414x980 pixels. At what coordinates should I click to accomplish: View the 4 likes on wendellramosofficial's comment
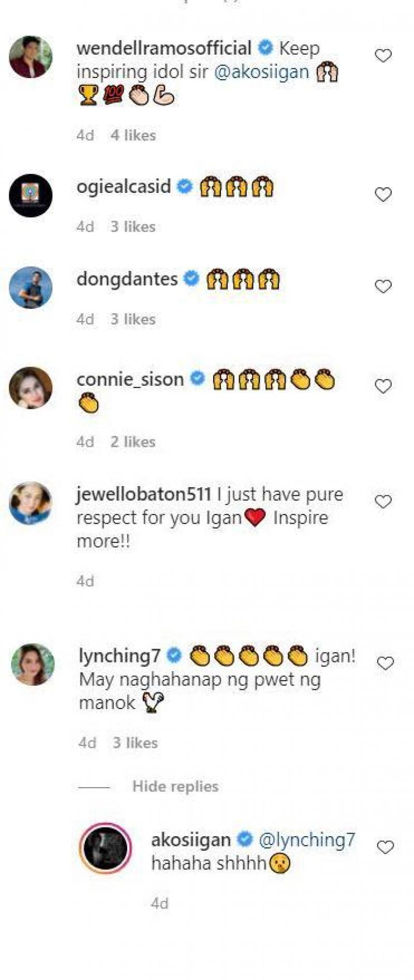(x=133, y=135)
